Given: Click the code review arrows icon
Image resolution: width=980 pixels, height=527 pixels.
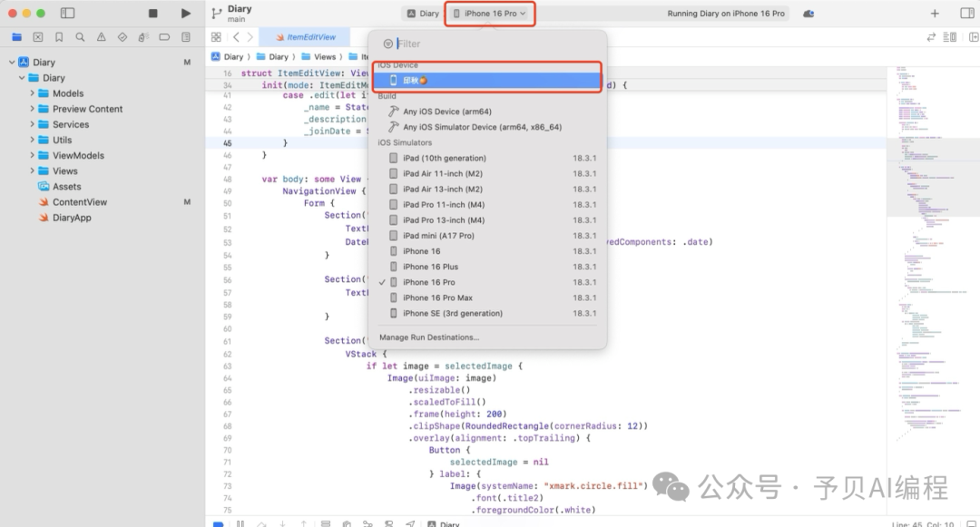Looking at the screenshot, I should tap(931, 37).
